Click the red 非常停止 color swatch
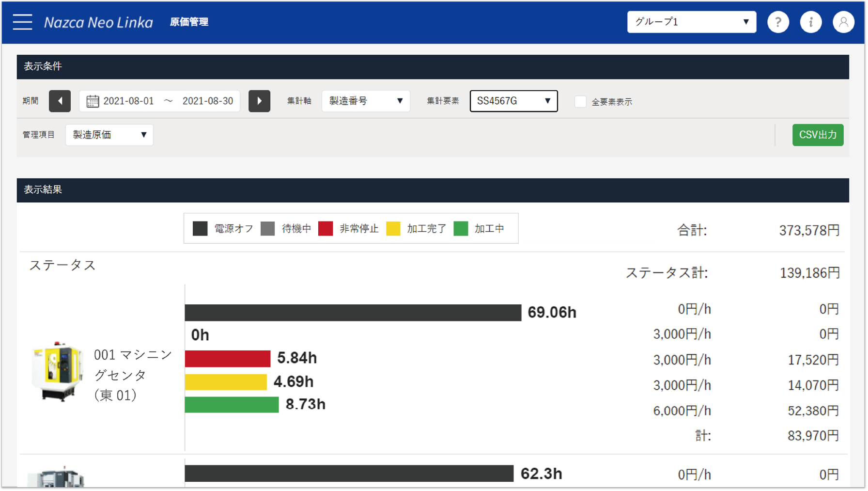The height and width of the screenshot is (491, 868). (325, 228)
